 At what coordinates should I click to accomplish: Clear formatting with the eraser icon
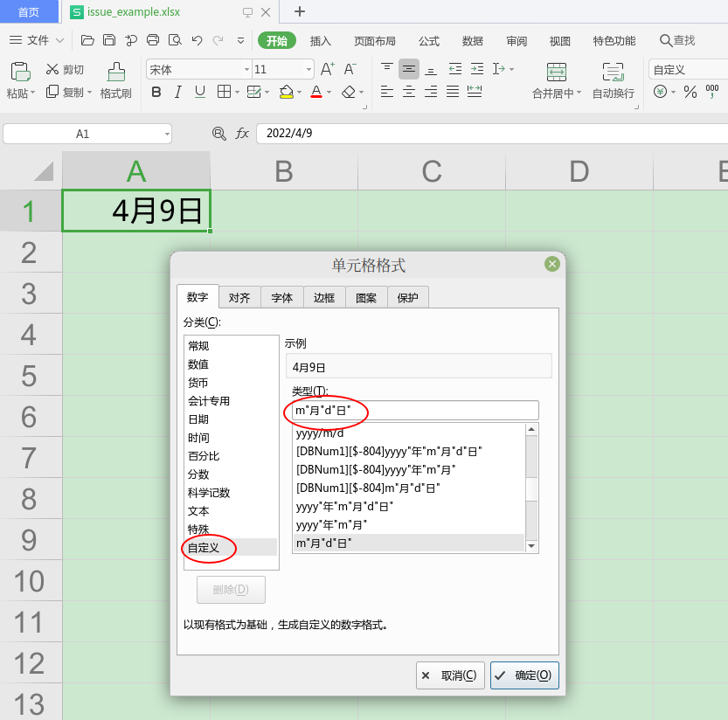click(349, 92)
